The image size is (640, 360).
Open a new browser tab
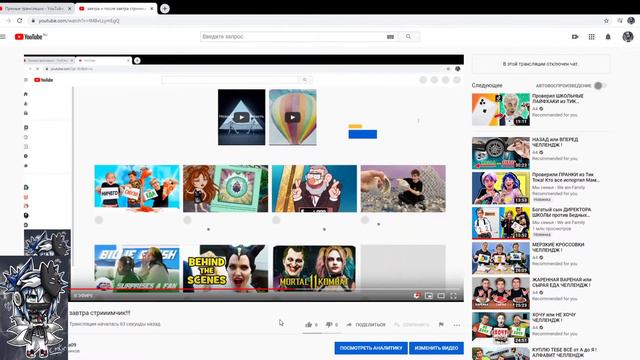pos(164,8)
